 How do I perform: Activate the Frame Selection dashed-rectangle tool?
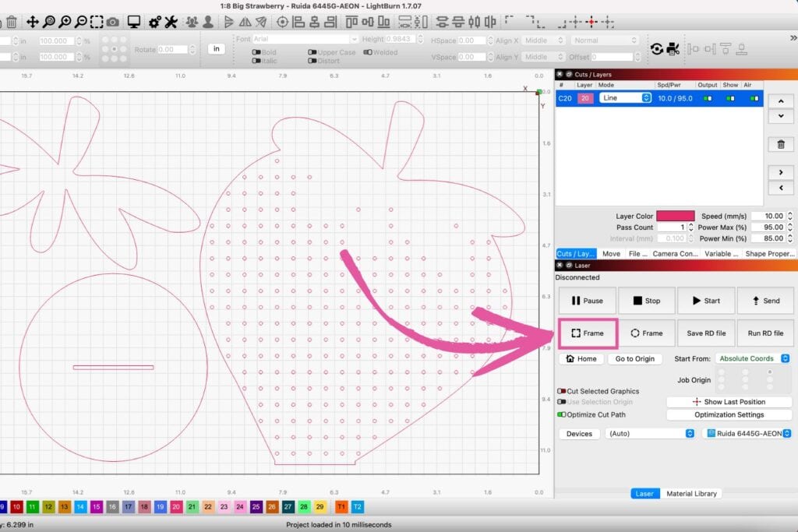click(x=96, y=22)
